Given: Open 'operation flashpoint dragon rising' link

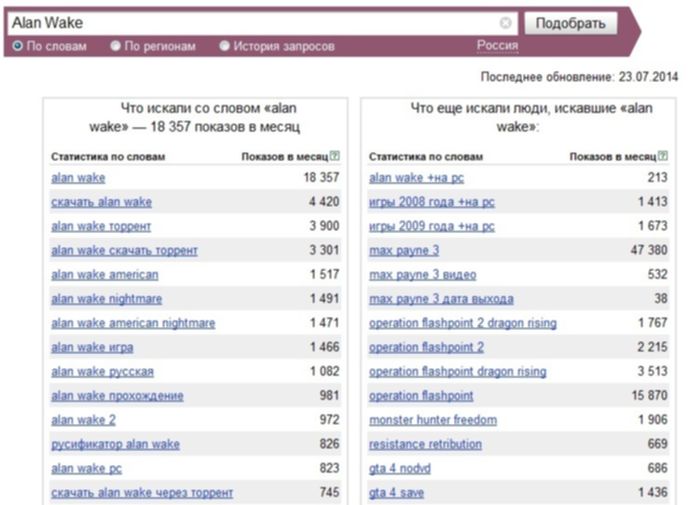Looking at the screenshot, I should (458, 371).
